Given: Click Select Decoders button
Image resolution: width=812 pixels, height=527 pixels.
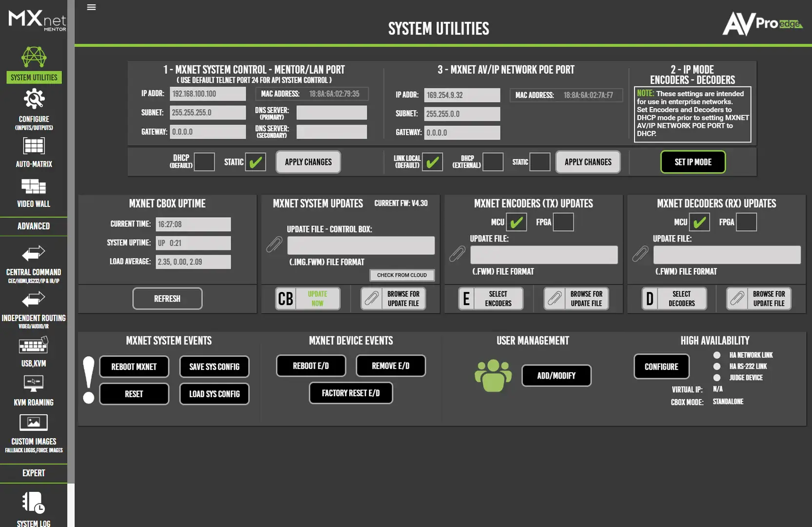Looking at the screenshot, I should pyautogui.click(x=682, y=299).
